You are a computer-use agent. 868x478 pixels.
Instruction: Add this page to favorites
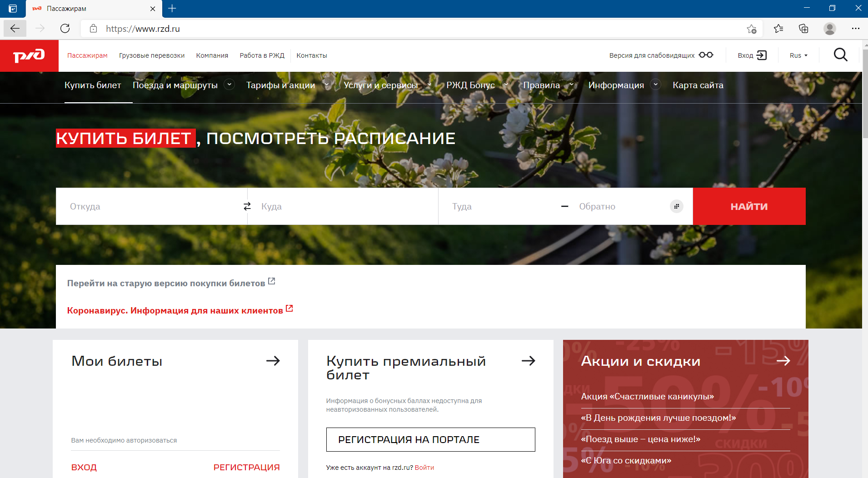[751, 29]
